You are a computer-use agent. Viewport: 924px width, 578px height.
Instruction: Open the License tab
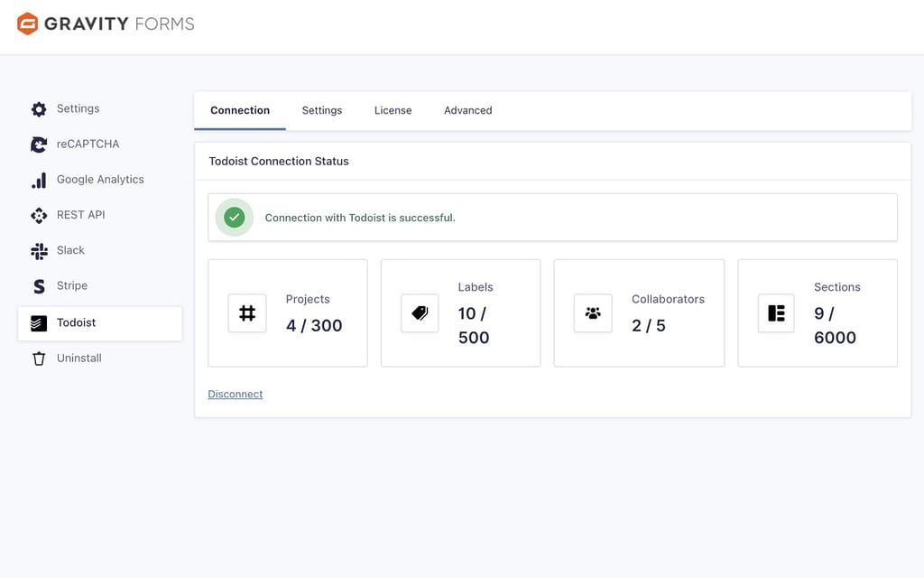coord(393,109)
